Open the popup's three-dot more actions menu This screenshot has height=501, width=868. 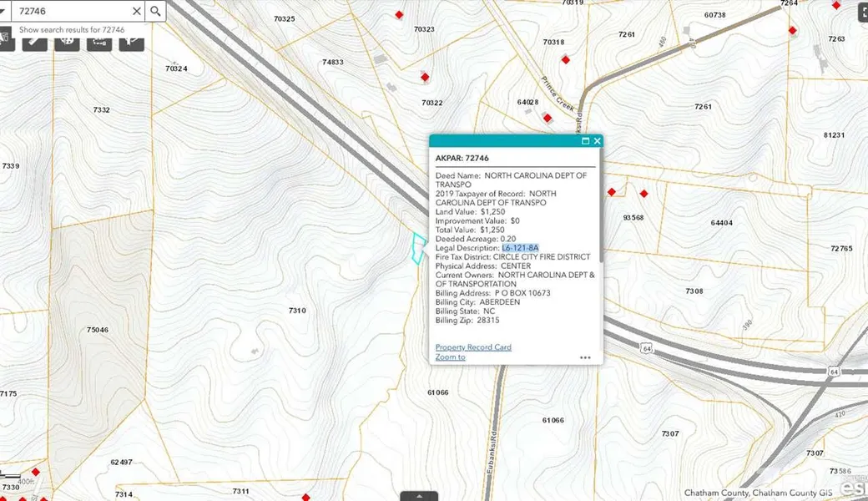tap(585, 357)
